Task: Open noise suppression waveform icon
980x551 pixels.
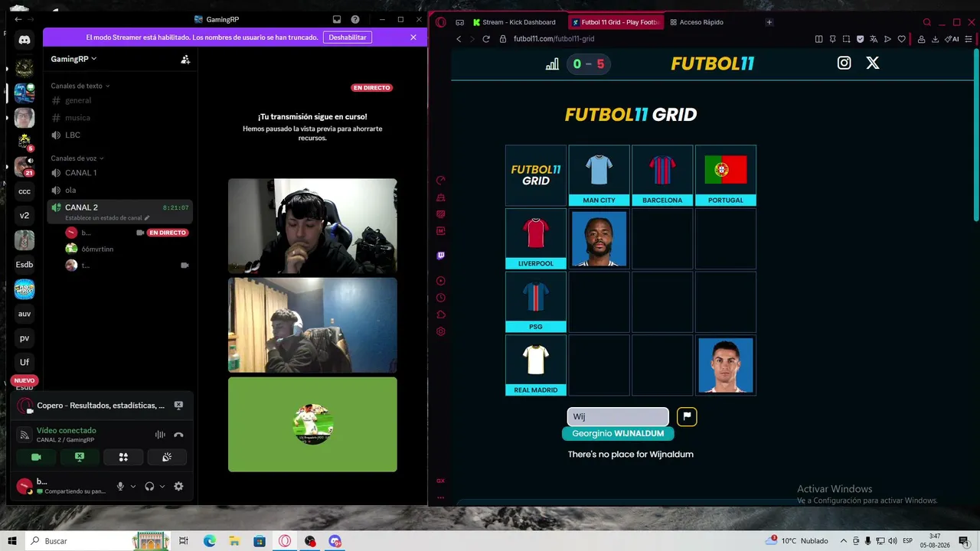Action: [160, 435]
